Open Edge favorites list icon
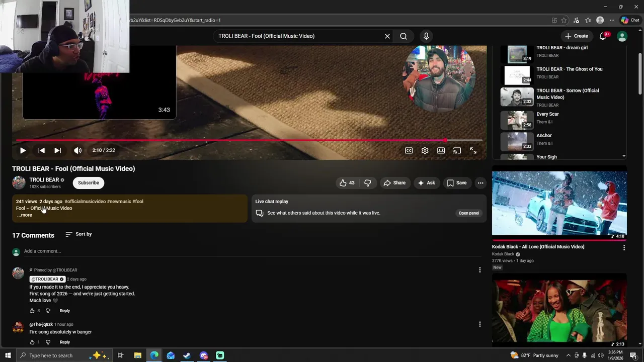 [588, 20]
